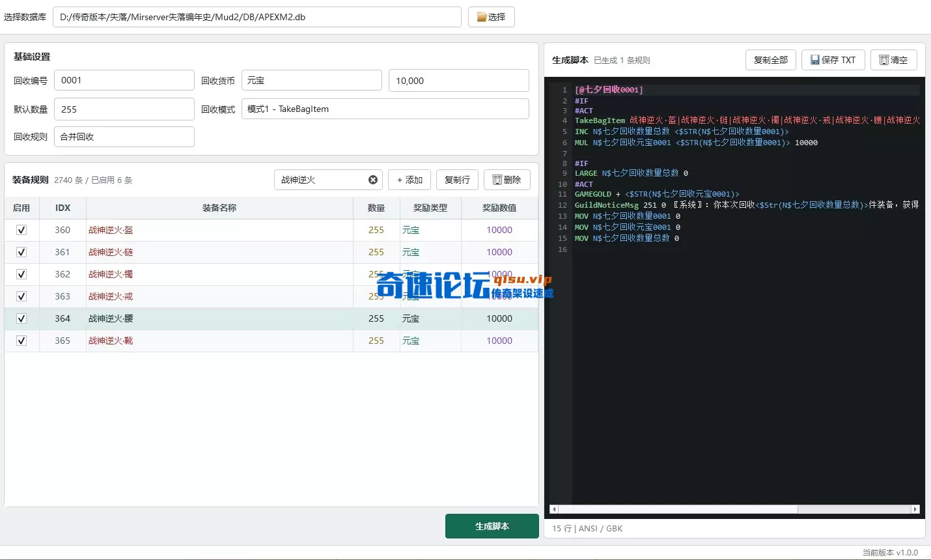
Task: Click the script editor horizontal scrollbar thumb
Action: [677, 509]
